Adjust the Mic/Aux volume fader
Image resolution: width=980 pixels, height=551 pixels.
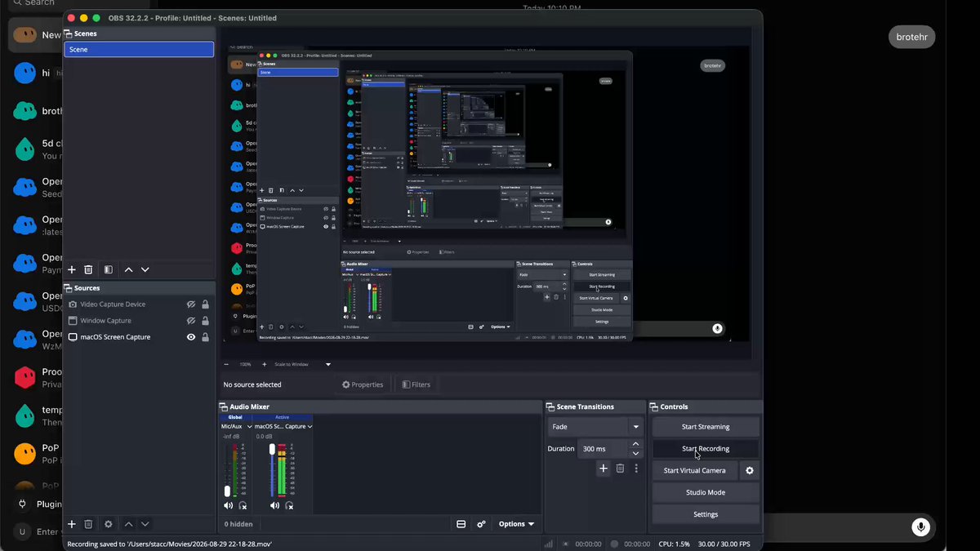pos(227,491)
